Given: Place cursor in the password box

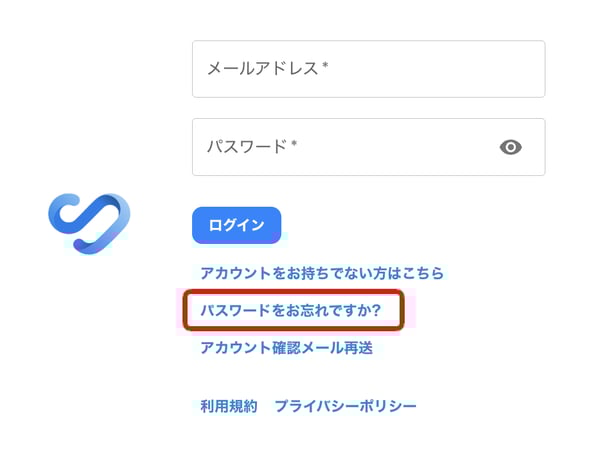Looking at the screenshot, I should 368,147.
